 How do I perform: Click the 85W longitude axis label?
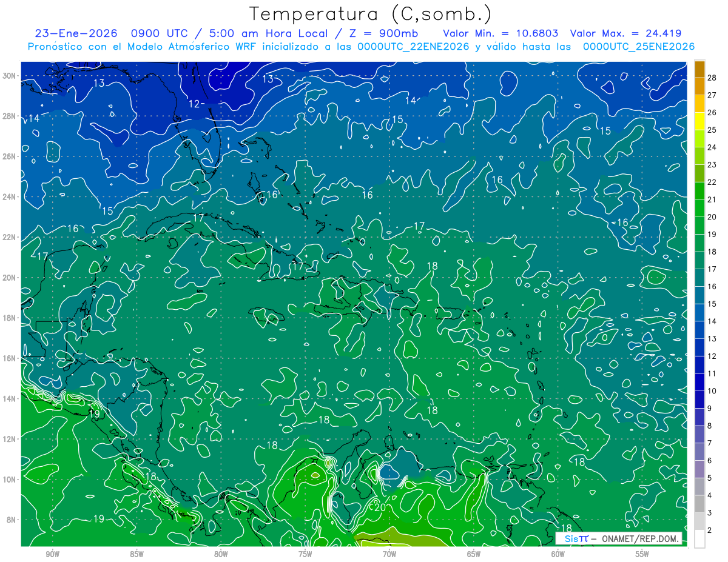click(x=136, y=554)
